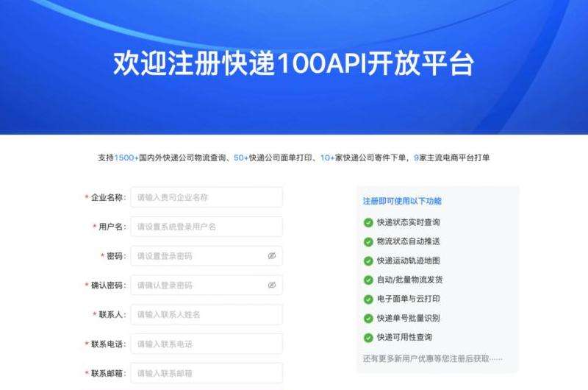Click green checkmark beside 快递单号批量识别
Image resolution: width=588 pixels, height=390 pixels.
[x=368, y=319]
